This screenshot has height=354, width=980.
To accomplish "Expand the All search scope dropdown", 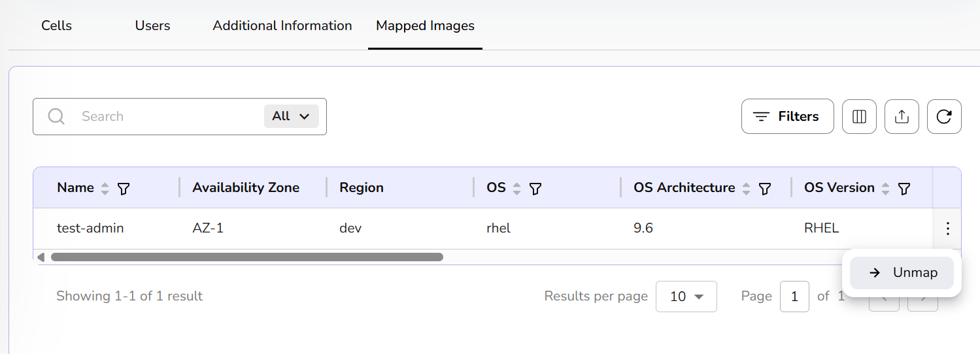I will click(x=291, y=116).
